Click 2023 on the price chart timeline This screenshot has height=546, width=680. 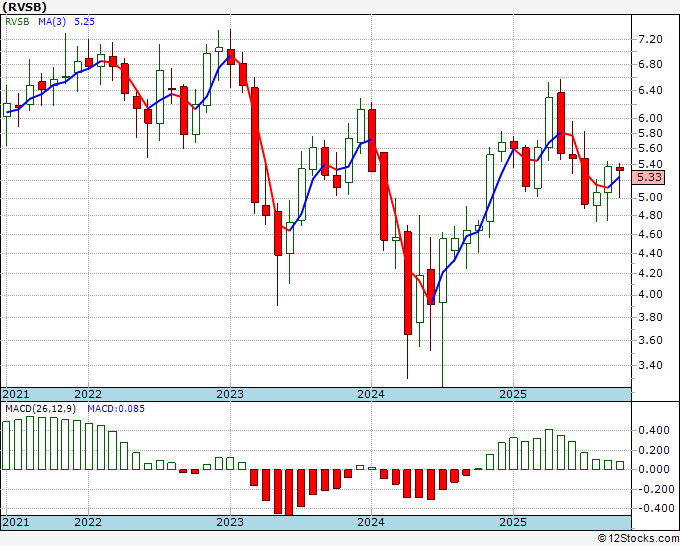[x=230, y=394]
